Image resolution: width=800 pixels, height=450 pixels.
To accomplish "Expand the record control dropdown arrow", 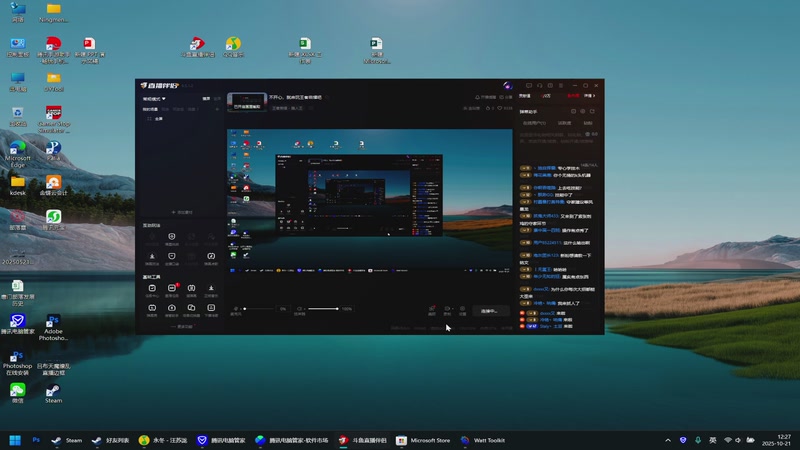I will coord(451,309).
